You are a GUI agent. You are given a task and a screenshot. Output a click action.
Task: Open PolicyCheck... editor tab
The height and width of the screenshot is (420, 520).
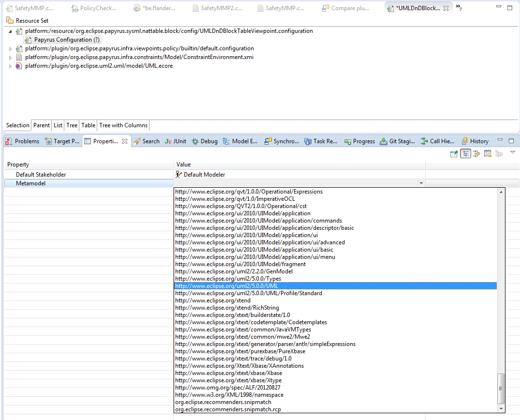tap(94, 8)
